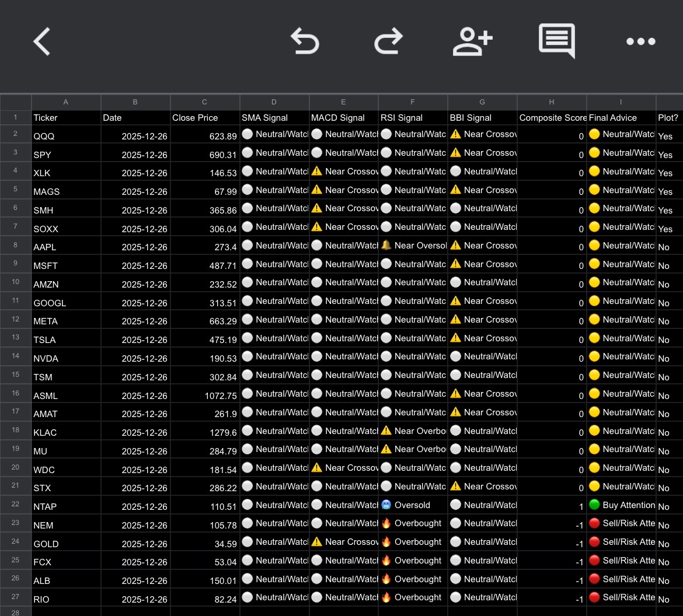The image size is (683, 616).
Task: Select close price 623.89 cell
Action: click(x=205, y=134)
